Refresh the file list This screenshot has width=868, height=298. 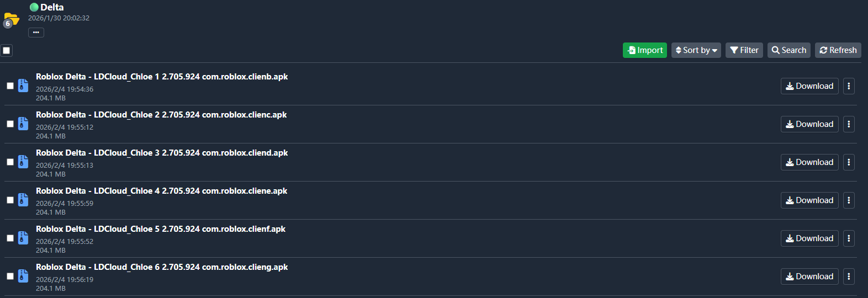pyautogui.click(x=838, y=50)
